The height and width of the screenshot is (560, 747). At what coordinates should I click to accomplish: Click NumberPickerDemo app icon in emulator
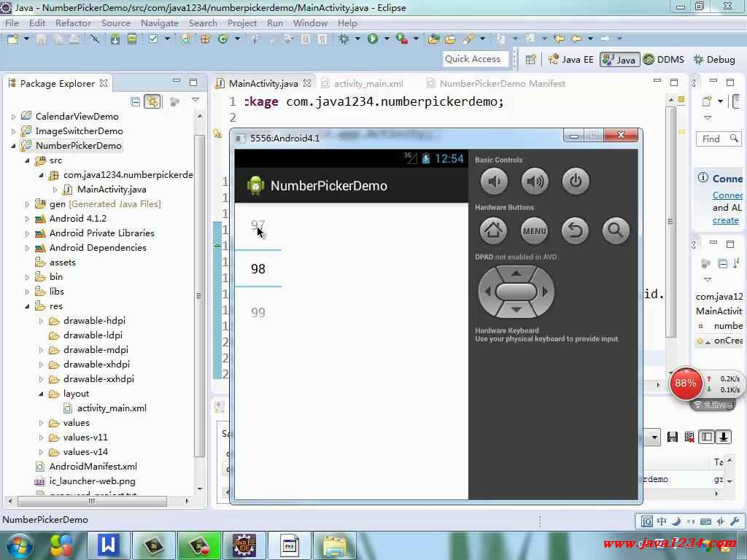pyautogui.click(x=255, y=186)
